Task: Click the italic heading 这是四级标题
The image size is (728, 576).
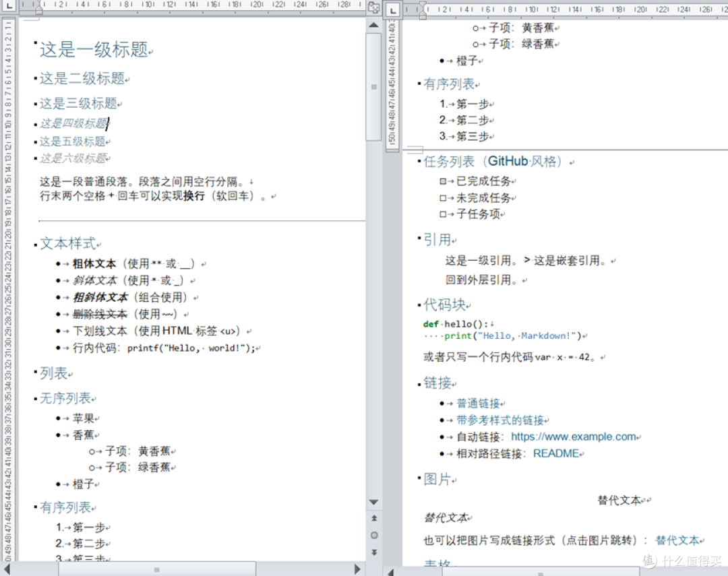Action: [73, 123]
